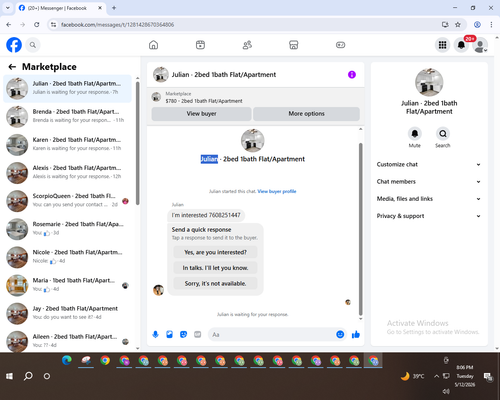Open the purple conversation info icon

click(x=352, y=75)
